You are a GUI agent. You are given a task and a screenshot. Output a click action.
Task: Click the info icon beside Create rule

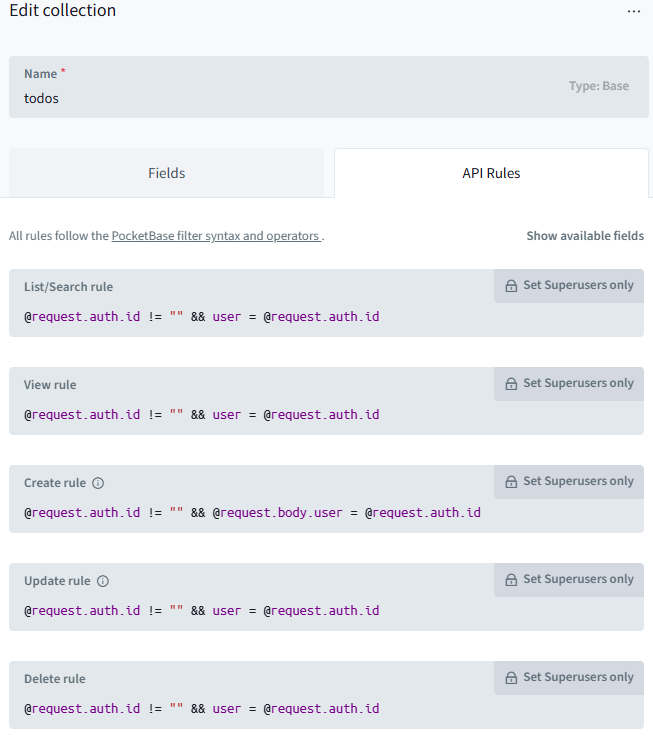pyautogui.click(x=98, y=483)
